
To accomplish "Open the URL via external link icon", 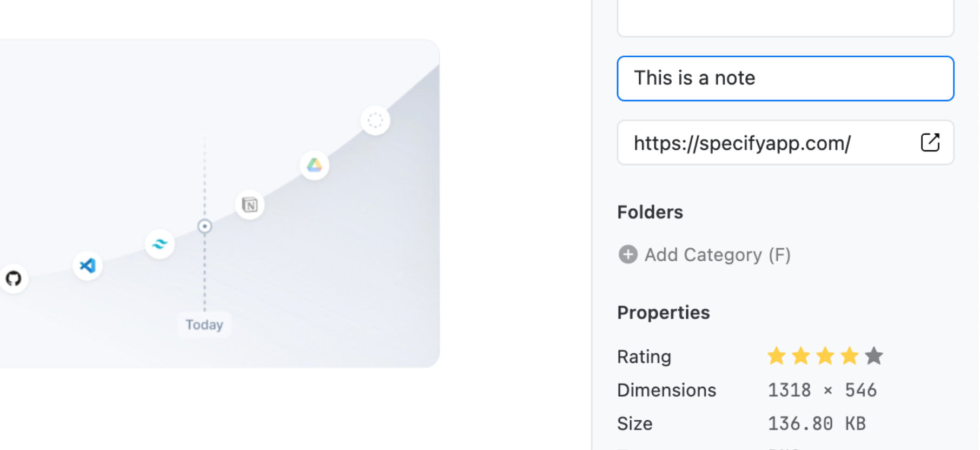I will pos(930,143).
